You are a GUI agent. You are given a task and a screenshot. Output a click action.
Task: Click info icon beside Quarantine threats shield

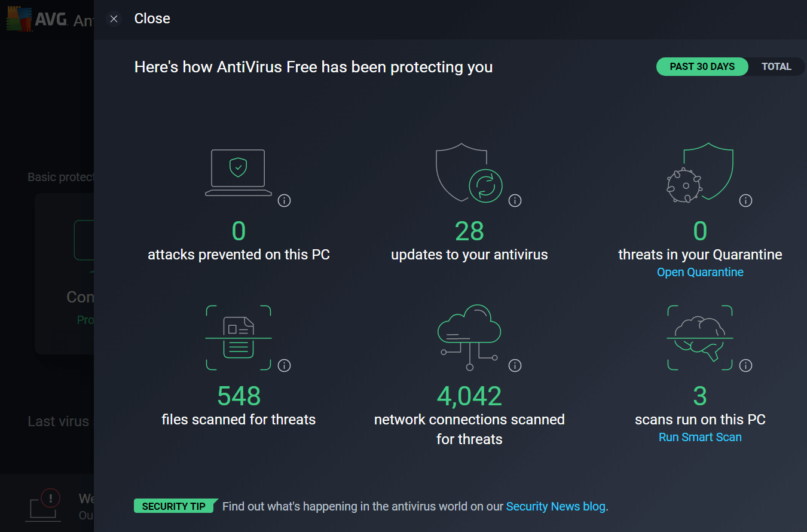pos(745,201)
